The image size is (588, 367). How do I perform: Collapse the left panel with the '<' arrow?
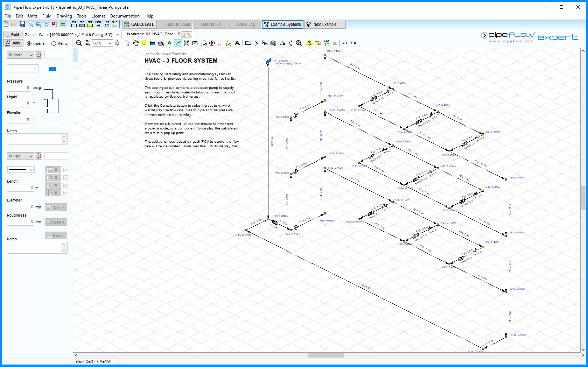click(x=75, y=55)
